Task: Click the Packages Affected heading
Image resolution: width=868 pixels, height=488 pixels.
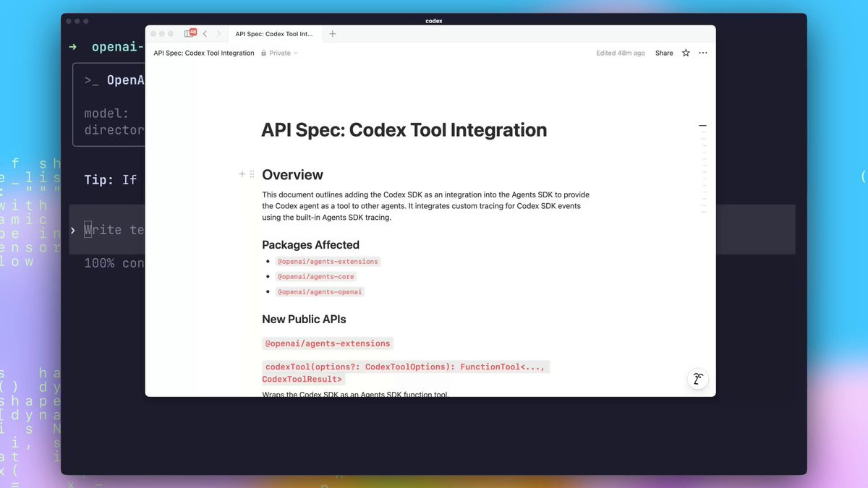Action: 310,244
